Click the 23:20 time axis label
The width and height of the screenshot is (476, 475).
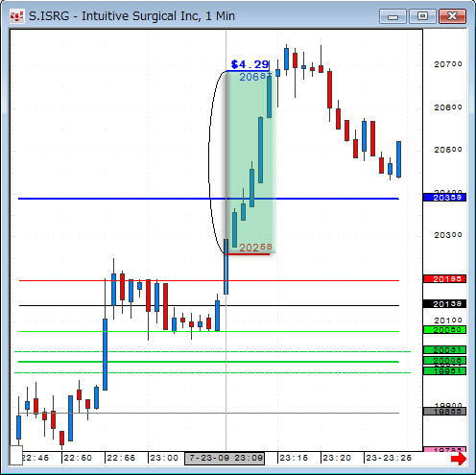(x=337, y=458)
